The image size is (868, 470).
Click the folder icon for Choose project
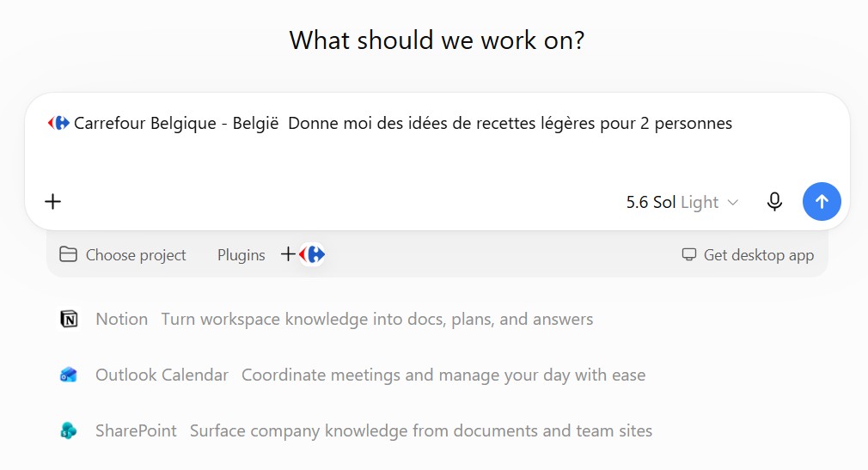(x=68, y=254)
